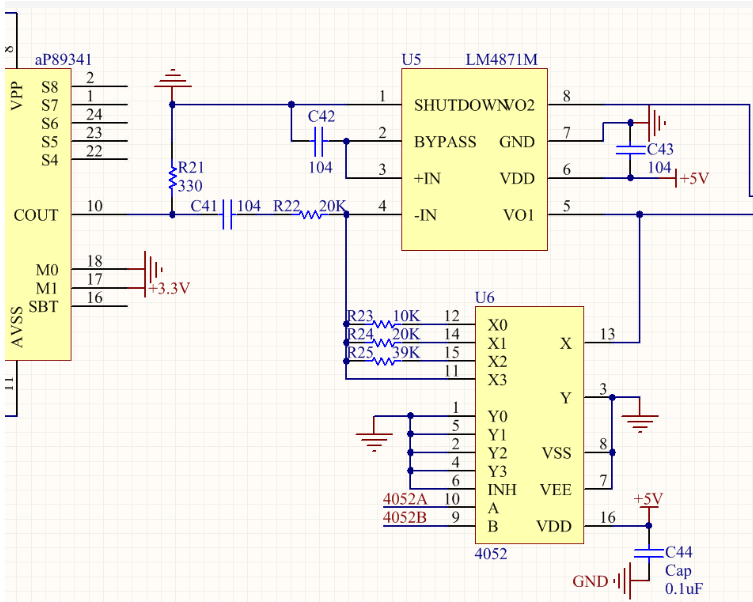Viewport: 753px width, 602px height.
Task: Click the INH pin label on U6
Action: (x=502, y=490)
